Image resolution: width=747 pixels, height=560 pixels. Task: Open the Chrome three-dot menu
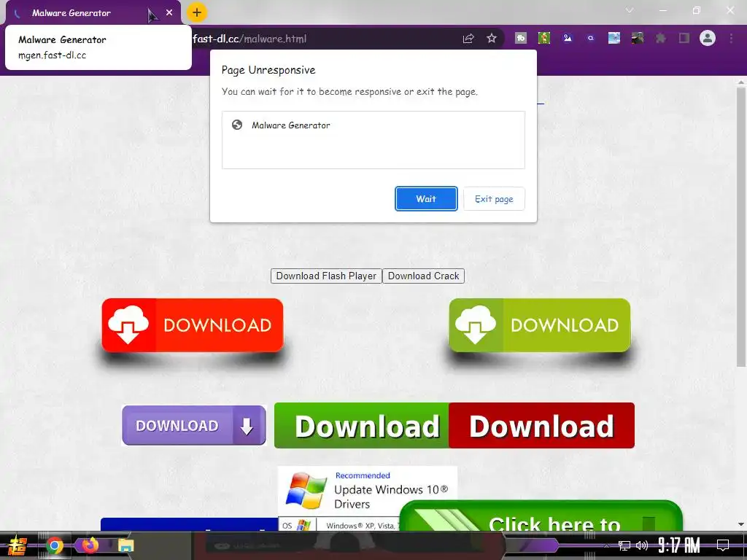(731, 38)
